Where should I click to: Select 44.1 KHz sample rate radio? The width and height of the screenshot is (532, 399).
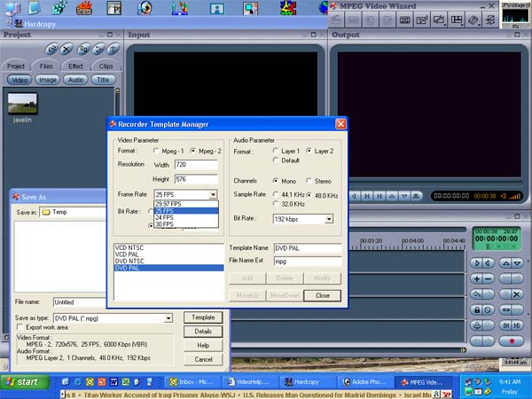tap(276, 194)
